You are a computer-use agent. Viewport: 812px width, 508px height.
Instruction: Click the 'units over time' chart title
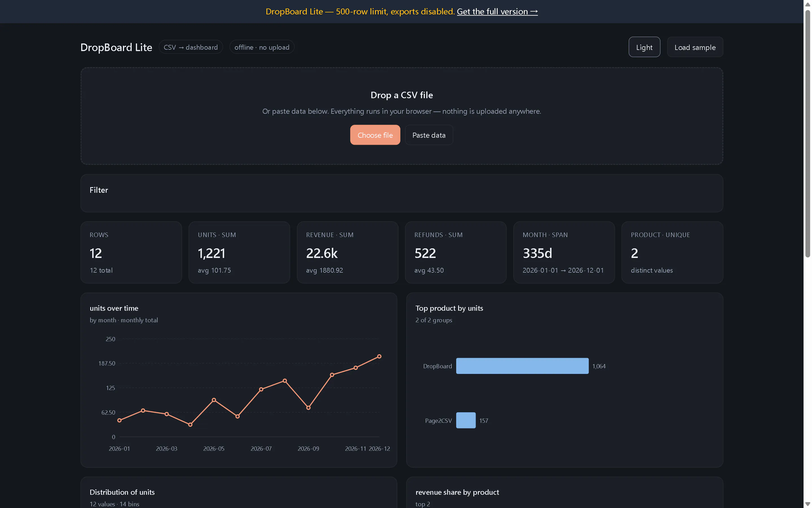tap(114, 308)
